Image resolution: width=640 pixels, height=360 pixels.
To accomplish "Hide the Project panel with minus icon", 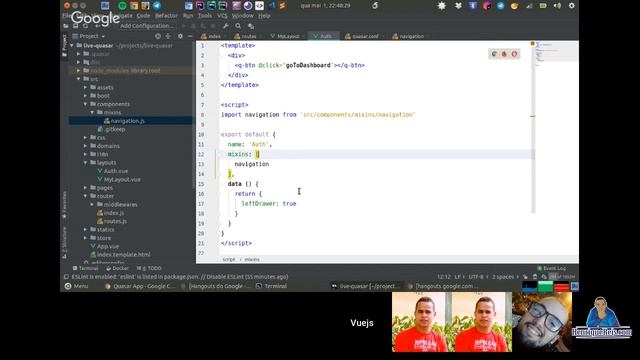I will click(x=190, y=36).
